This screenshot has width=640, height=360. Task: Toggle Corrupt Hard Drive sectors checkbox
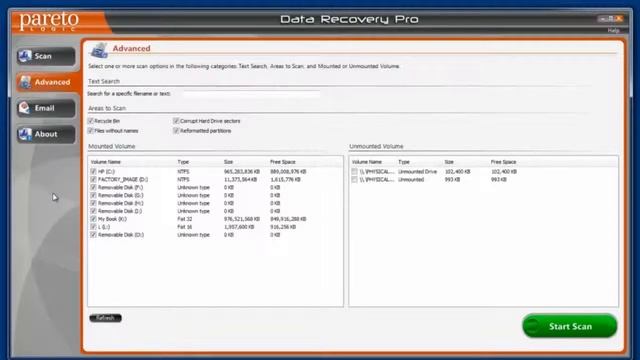(176, 121)
